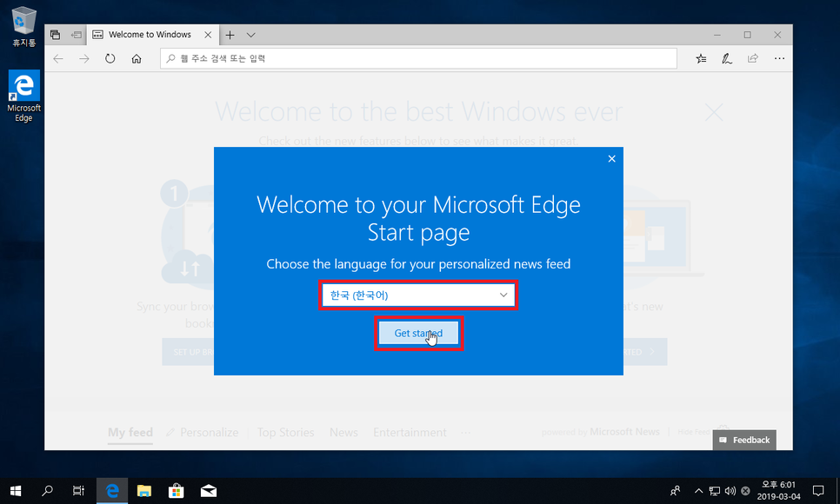Close the Welcome to Windows tab

tap(208, 35)
